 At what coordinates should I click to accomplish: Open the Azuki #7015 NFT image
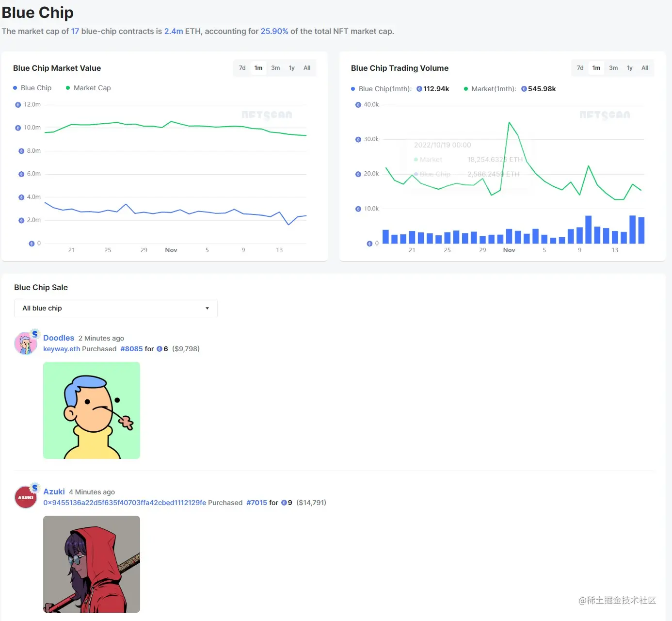pos(92,564)
